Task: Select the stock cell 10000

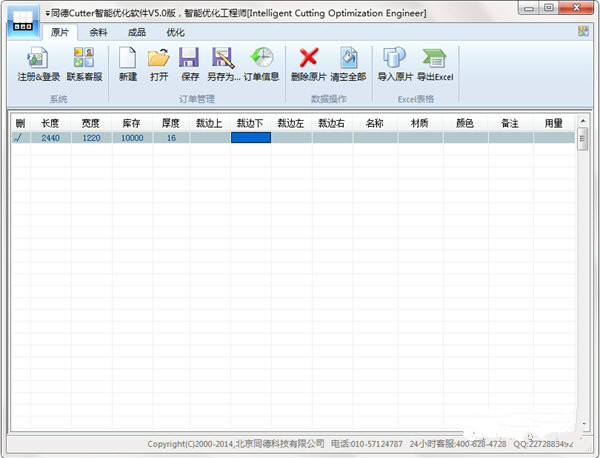Action: coord(132,138)
